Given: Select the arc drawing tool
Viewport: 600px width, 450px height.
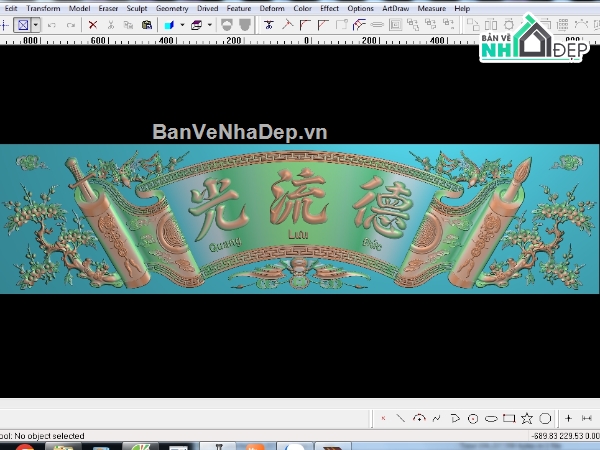Looking at the screenshot, I should point(419,418).
